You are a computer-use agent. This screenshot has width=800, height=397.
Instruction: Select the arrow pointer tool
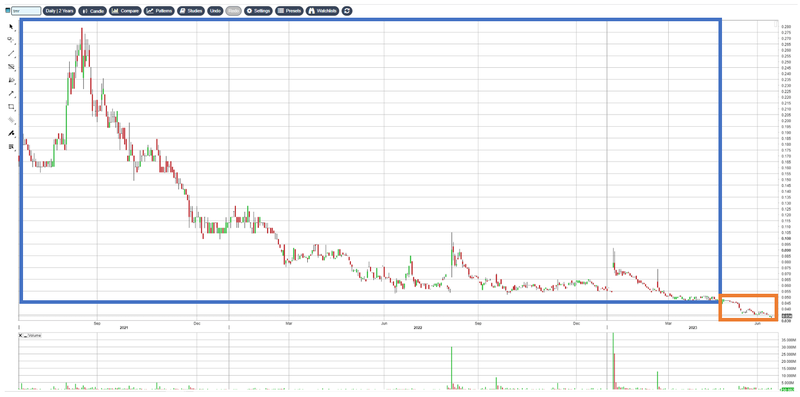pos(11,27)
